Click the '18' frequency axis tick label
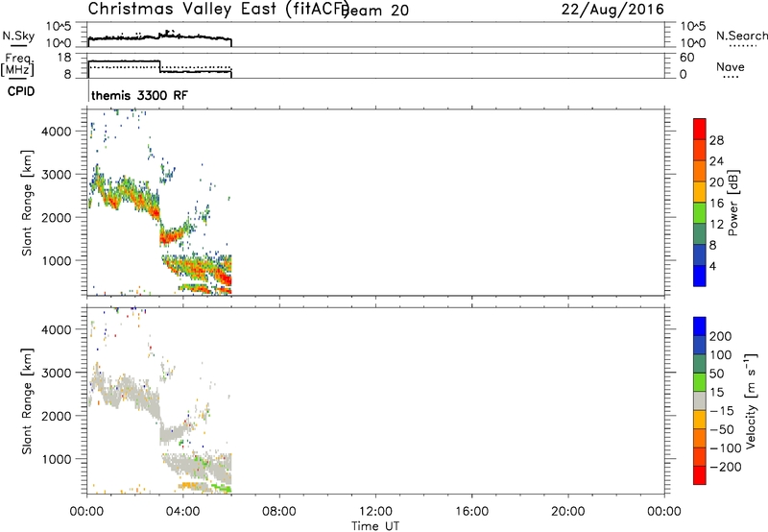 64,58
